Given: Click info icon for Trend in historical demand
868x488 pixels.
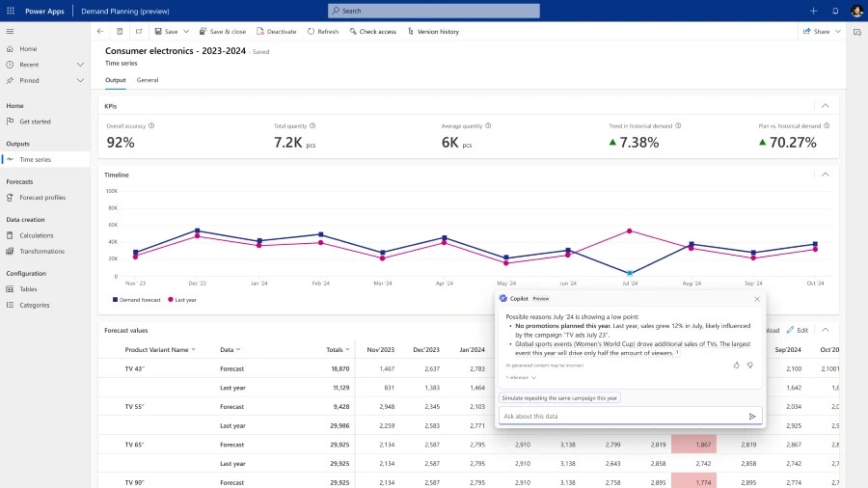Looking at the screenshot, I should (x=678, y=125).
